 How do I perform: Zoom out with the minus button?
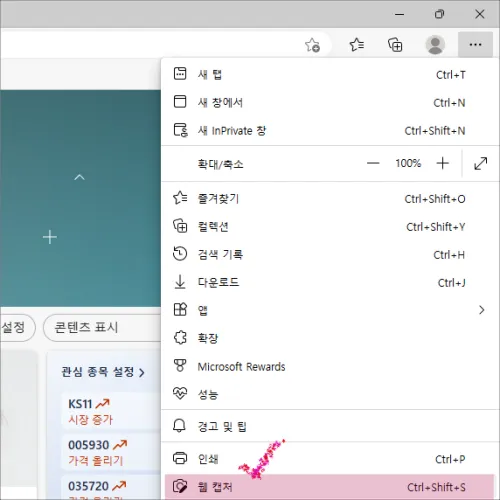click(373, 163)
